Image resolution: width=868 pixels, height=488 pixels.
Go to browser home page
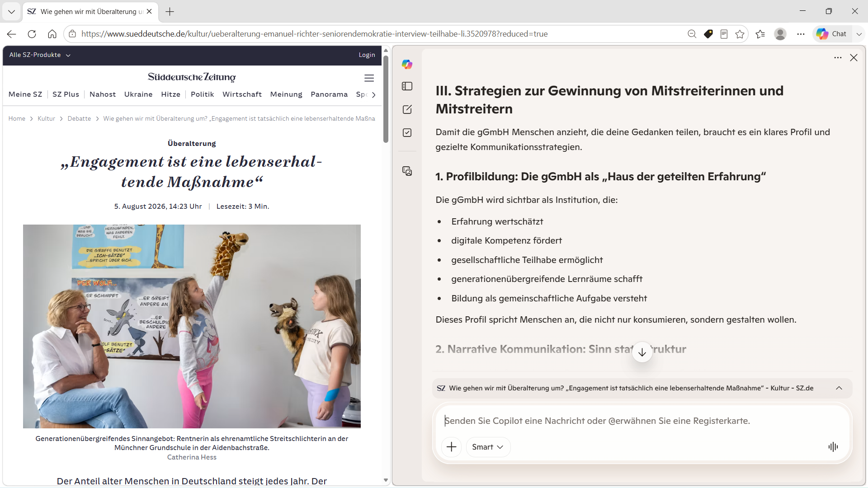pos(52,34)
